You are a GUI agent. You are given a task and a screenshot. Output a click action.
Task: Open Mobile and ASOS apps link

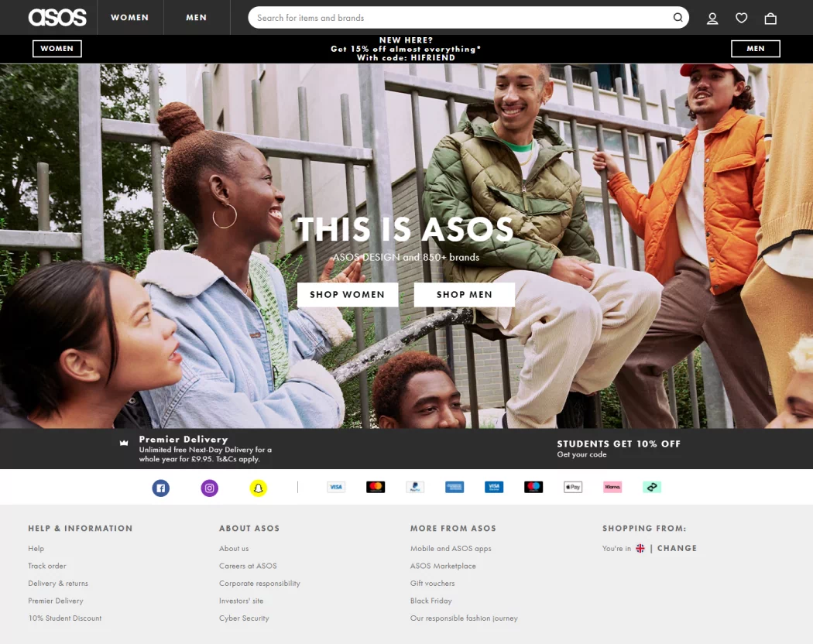coord(451,549)
